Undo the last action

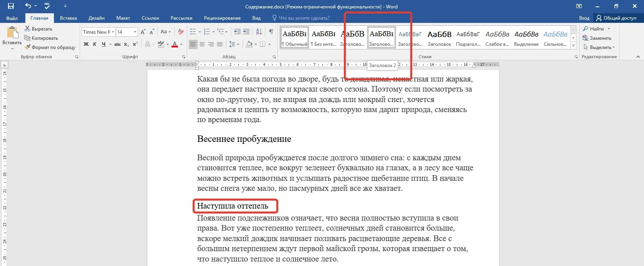[28, 6]
